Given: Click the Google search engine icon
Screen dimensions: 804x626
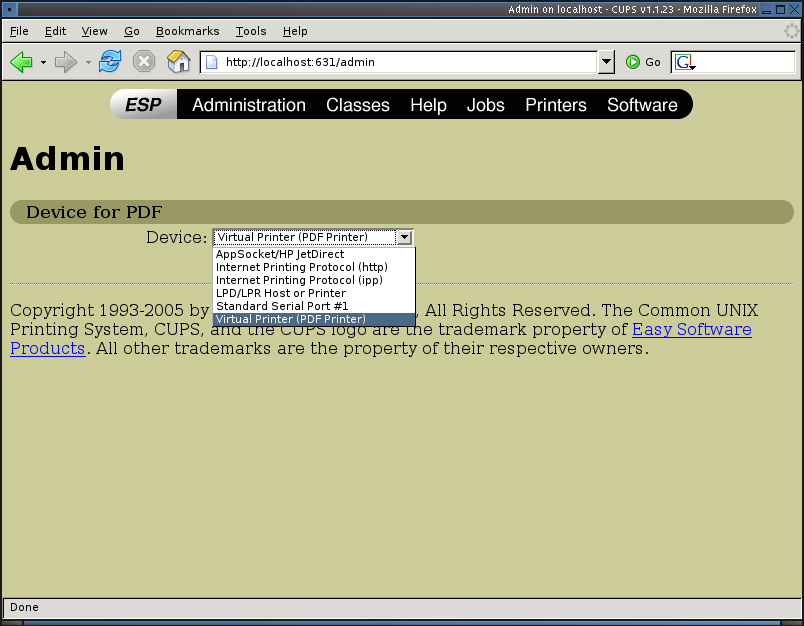Looking at the screenshot, I should click(x=685, y=63).
